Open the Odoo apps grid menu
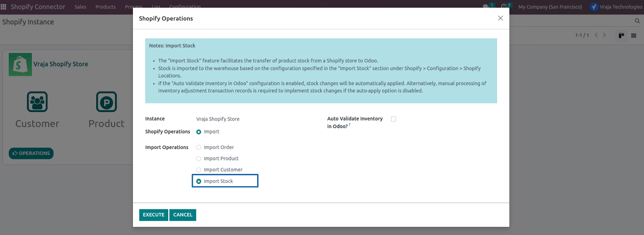The height and width of the screenshot is (235, 644). [4, 7]
